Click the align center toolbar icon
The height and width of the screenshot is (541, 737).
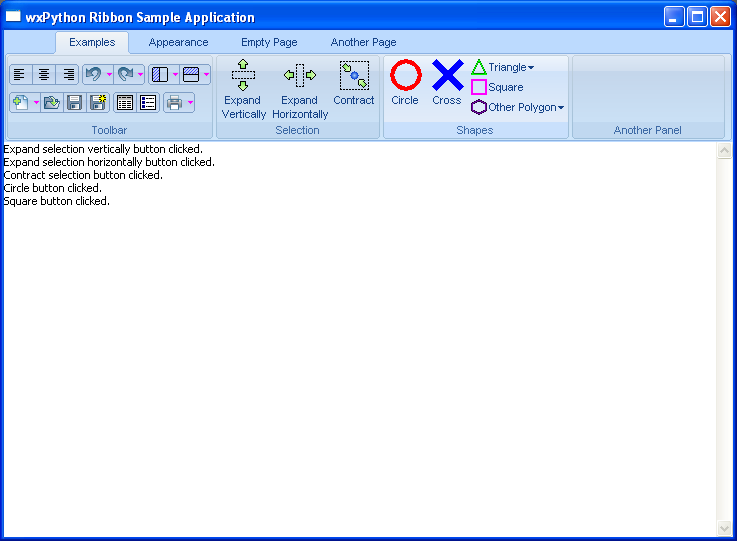pyautogui.click(x=44, y=74)
